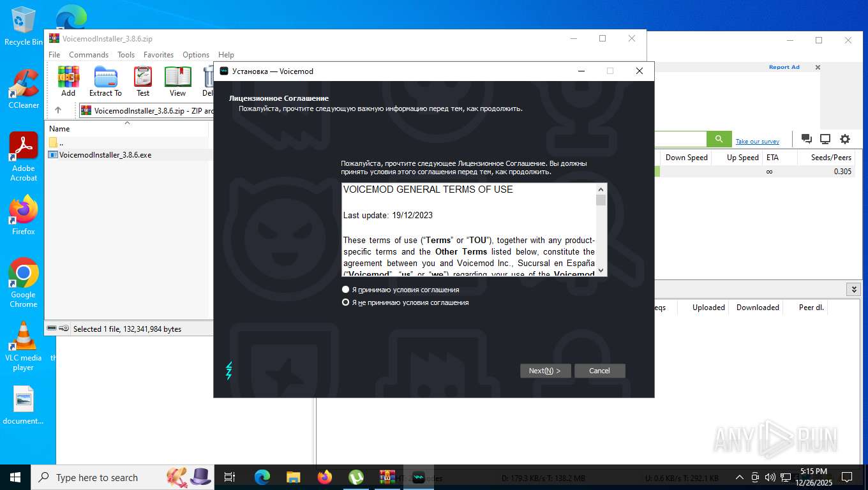
Task: Show hidden system tray icons
Action: click(x=740, y=477)
